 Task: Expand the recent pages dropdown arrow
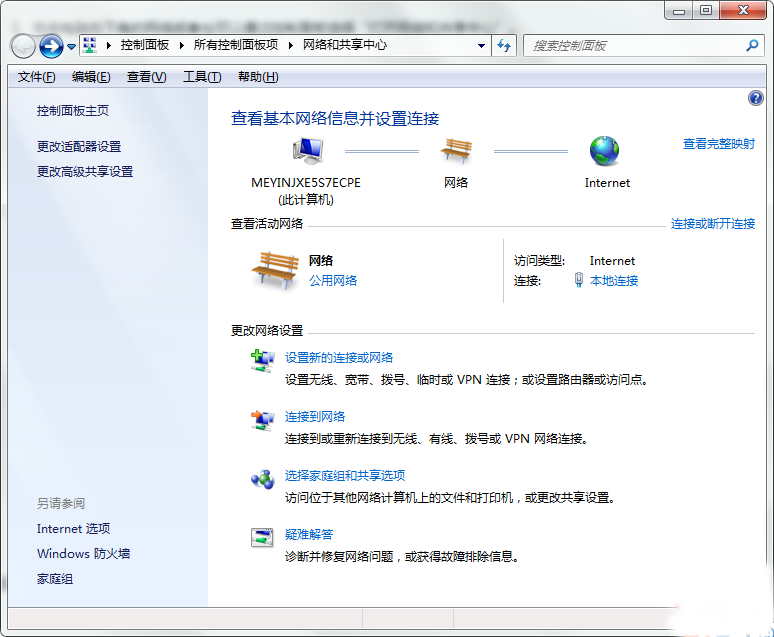pos(71,47)
